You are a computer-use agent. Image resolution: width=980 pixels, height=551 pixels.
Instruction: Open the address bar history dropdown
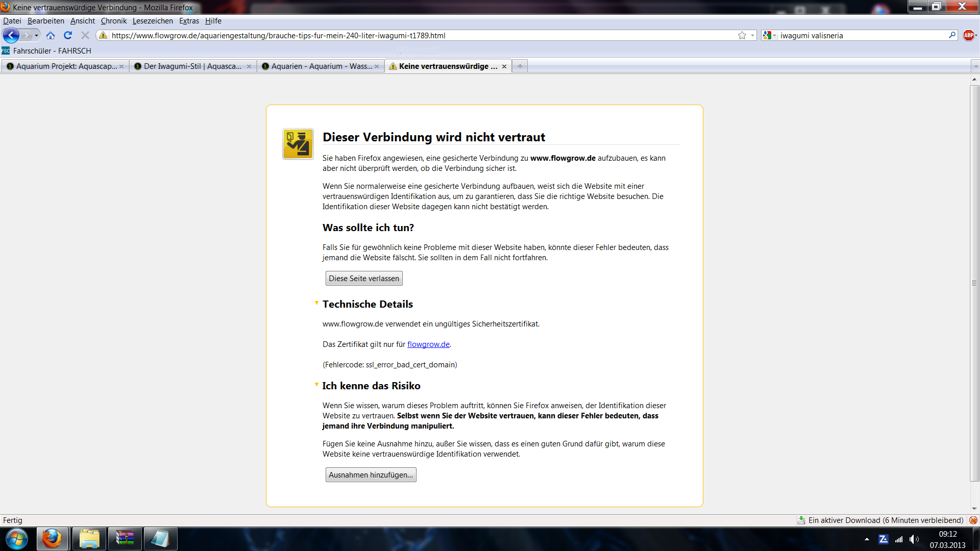coord(752,35)
